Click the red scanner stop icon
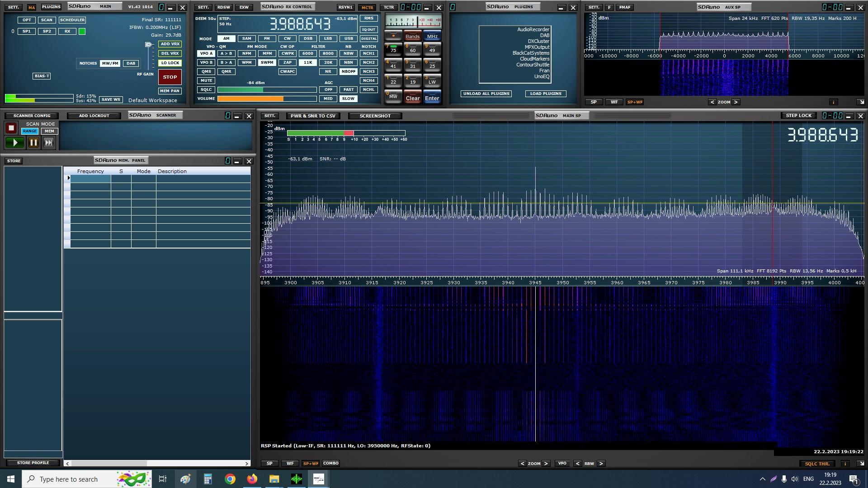 point(11,128)
